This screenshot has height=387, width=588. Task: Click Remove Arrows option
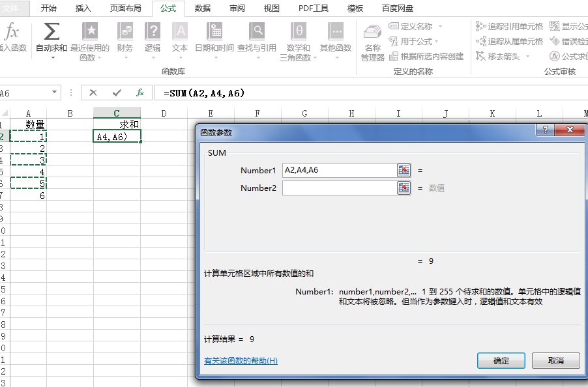[x=497, y=56]
